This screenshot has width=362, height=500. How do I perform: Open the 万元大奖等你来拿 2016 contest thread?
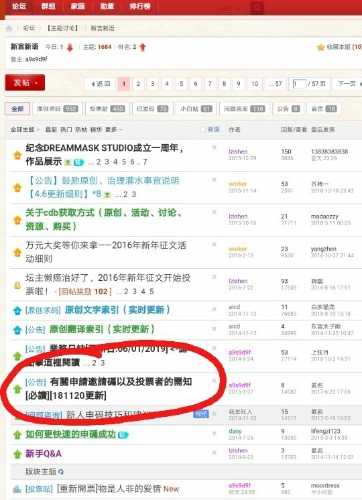pyautogui.click(x=106, y=252)
